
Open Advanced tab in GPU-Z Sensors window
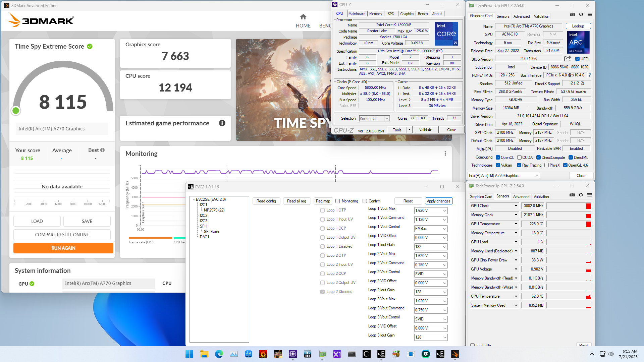click(x=521, y=197)
